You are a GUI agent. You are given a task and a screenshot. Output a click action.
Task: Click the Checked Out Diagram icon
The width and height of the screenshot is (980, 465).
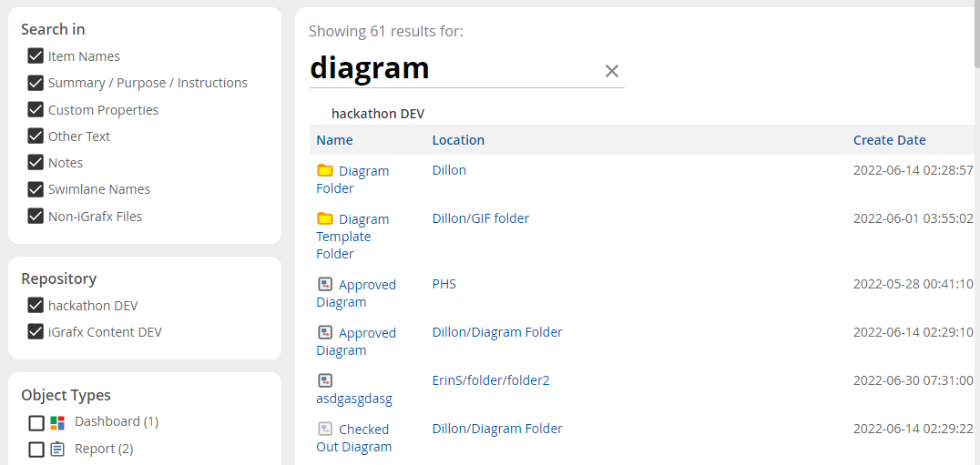point(325,429)
